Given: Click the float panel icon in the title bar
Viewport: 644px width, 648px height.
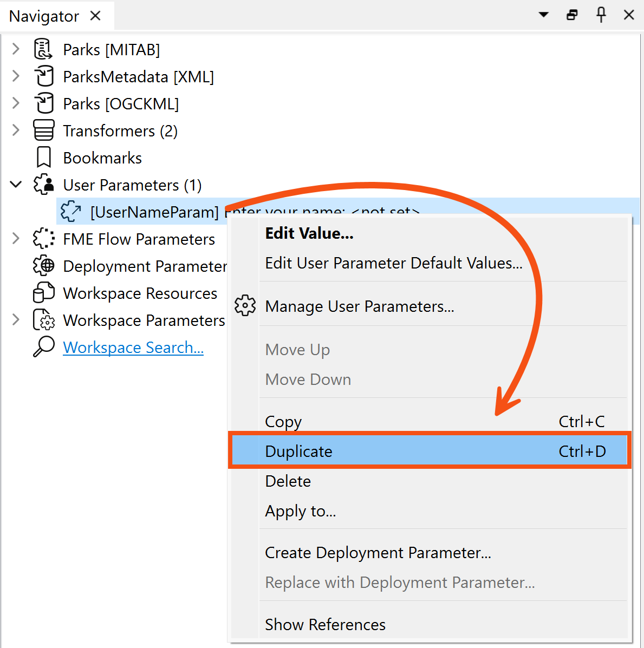Looking at the screenshot, I should coord(572,15).
